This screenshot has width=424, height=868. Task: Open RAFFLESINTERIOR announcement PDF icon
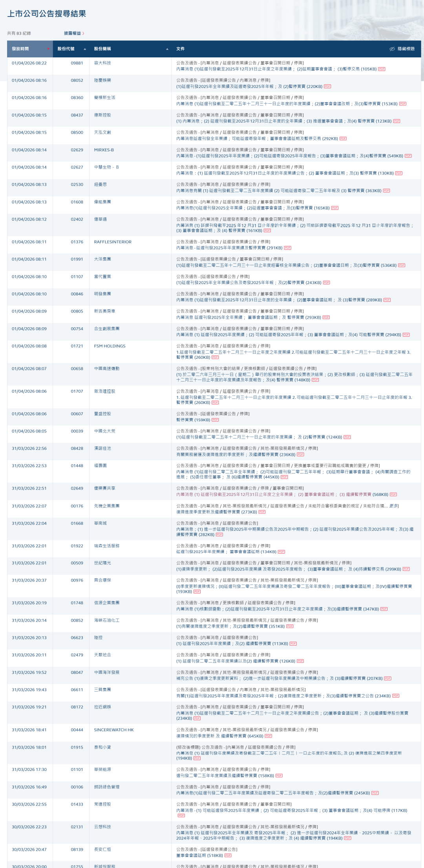(x=288, y=248)
